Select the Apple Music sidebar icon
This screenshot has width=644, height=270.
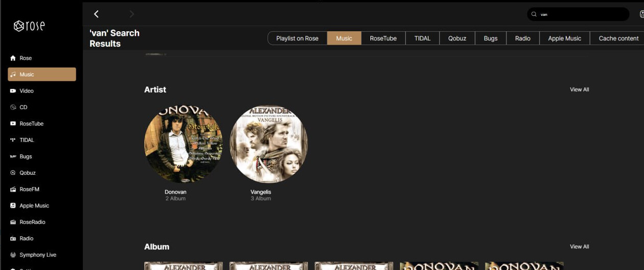pyautogui.click(x=13, y=206)
